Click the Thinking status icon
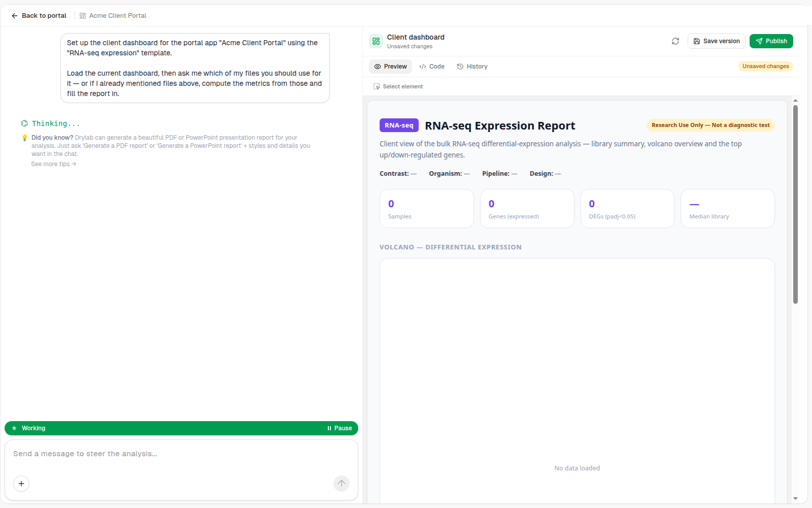 pyautogui.click(x=24, y=123)
